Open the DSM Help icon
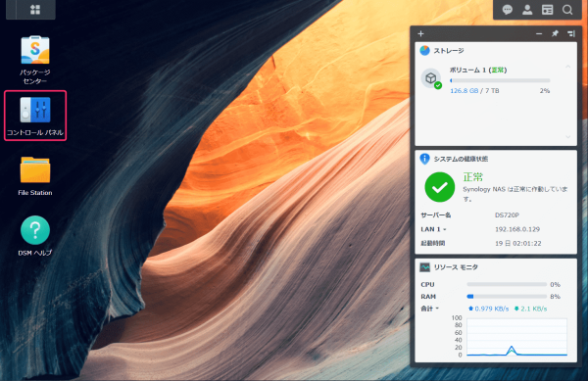 (x=35, y=236)
